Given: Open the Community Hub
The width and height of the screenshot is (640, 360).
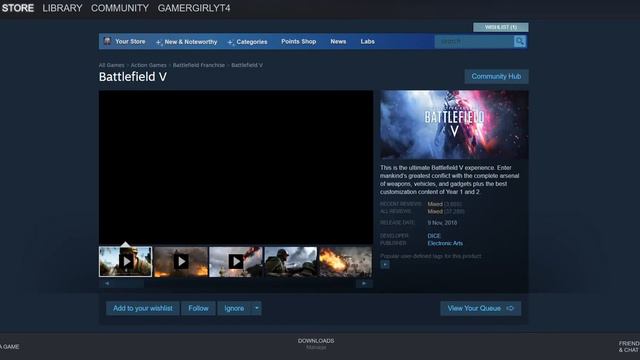Looking at the screenshot, I should (496, 76).
